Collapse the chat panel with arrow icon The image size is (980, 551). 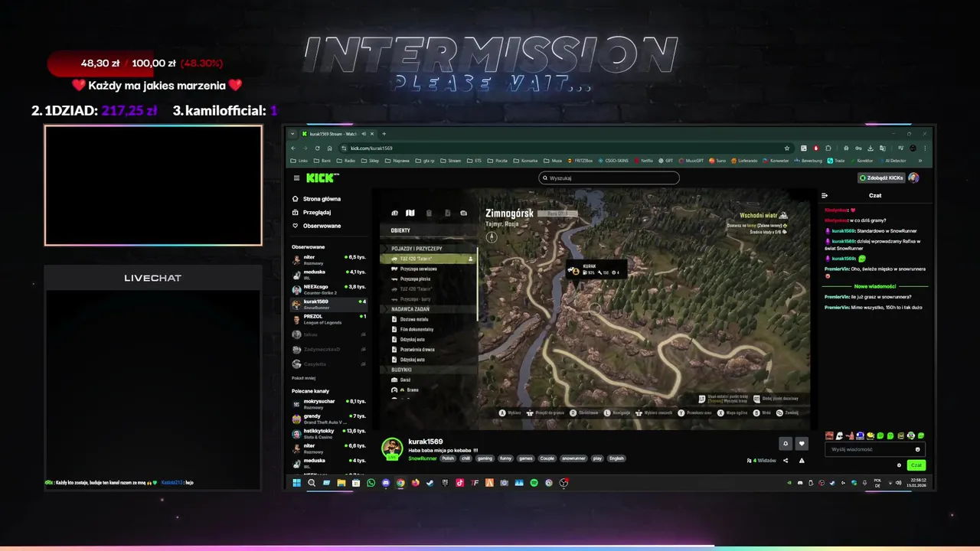point(825,195)
